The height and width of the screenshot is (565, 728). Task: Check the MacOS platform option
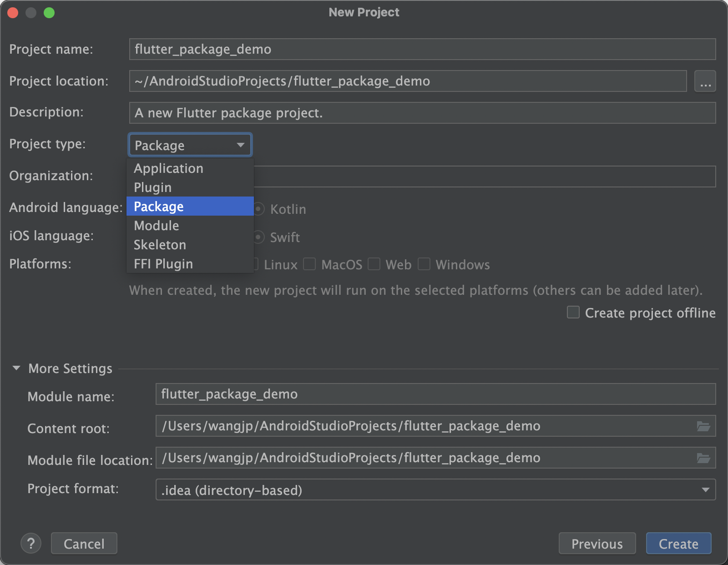pos(309,264)
